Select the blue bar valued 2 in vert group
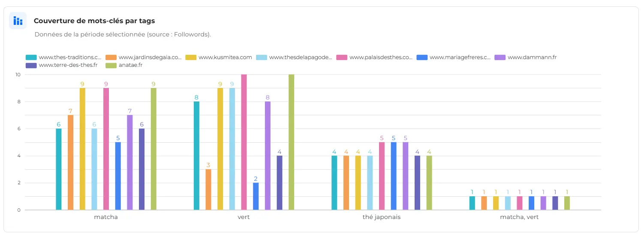The width and height of the screenshot is (644, 237). click(x=256, y=196)
